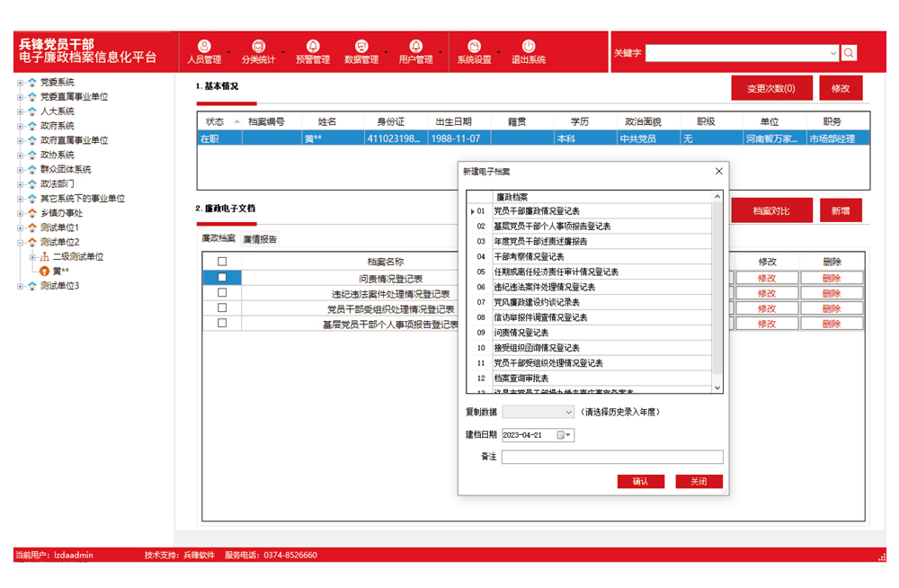The height and width of the screenshot is (588, 899).
Task: Select the 群众团体系统 tree item
Action: 66,169
